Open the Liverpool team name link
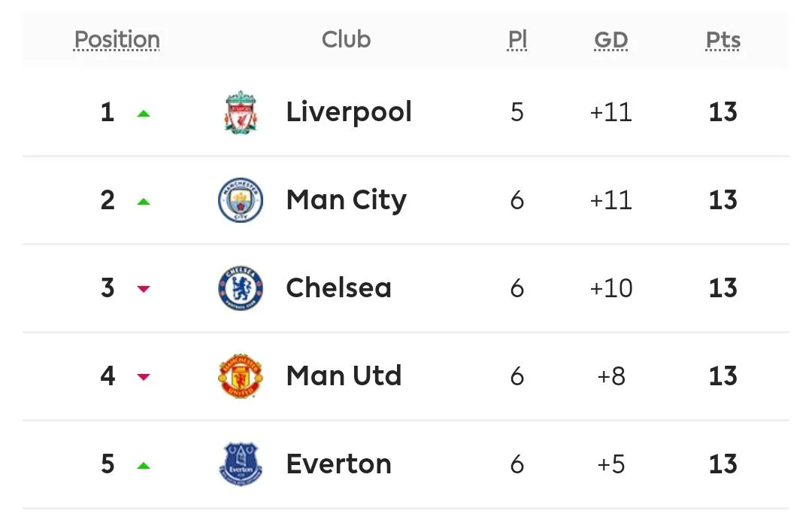The height and width of the screenshot is (526, 812). click(x=349, y=112)
